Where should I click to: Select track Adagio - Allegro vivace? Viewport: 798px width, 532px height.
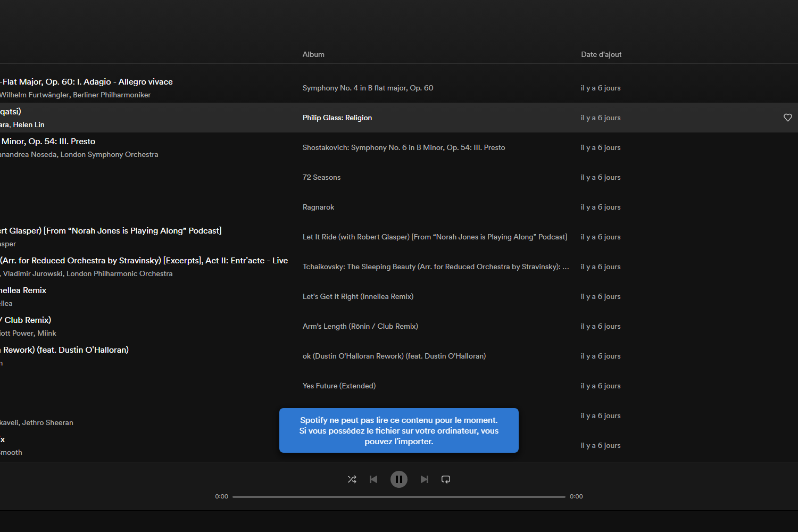pyautogui.click(x=86, y=81)
